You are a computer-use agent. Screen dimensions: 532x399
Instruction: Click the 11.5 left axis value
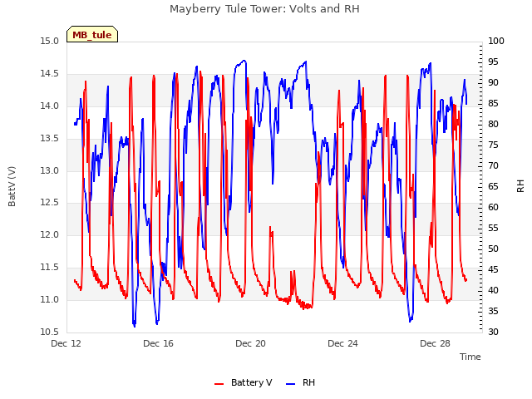(49, 267)
